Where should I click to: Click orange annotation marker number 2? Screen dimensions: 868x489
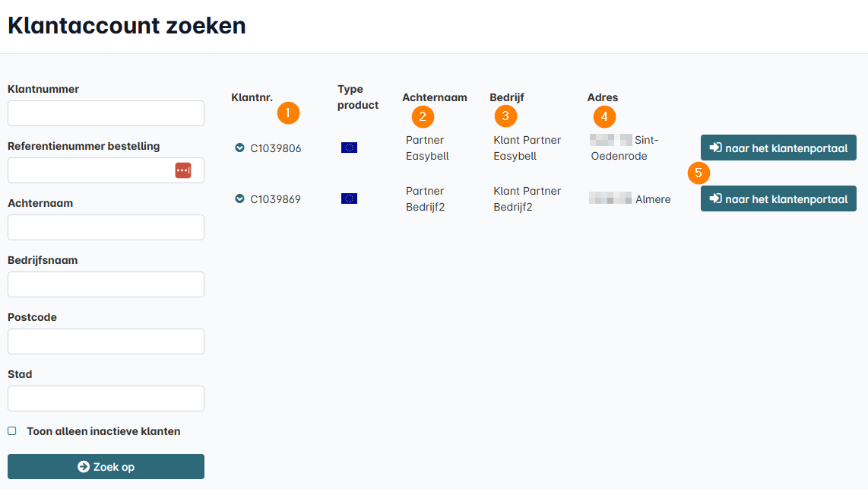coord(423,116)
